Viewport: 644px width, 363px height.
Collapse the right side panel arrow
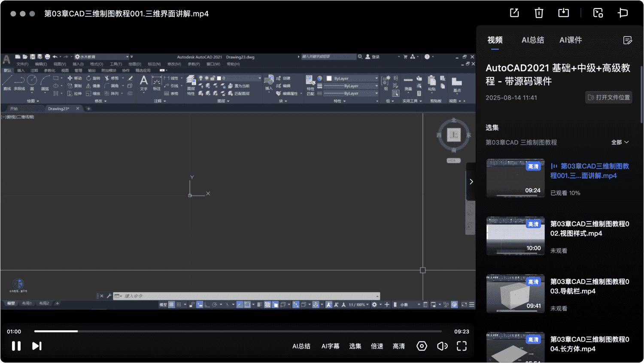[x=471, y=182]
